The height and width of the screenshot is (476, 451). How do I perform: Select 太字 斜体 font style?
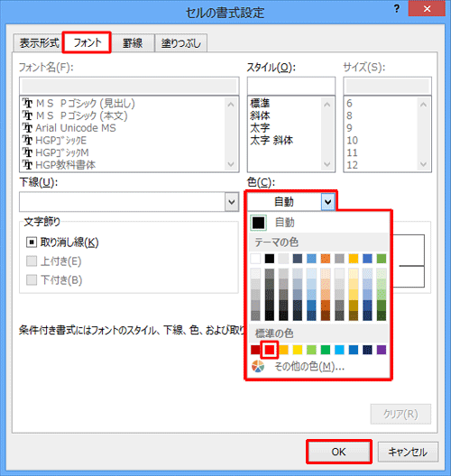(272, 141)
